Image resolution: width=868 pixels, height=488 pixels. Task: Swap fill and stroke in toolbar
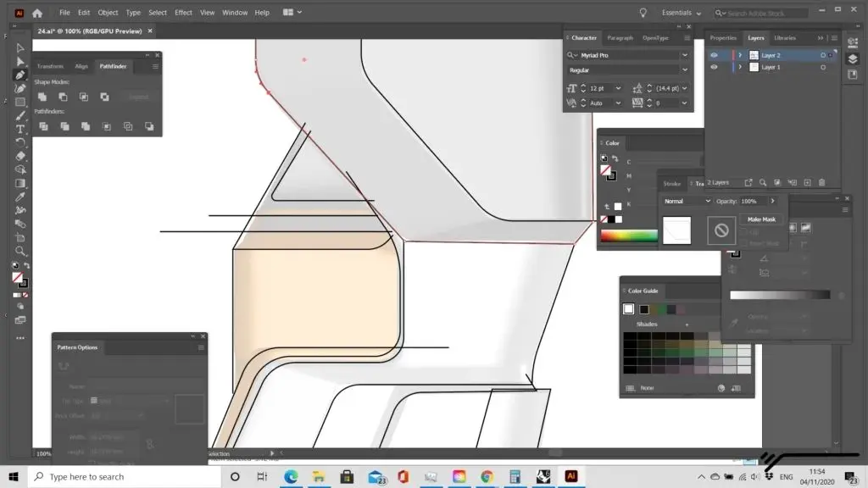26,265
